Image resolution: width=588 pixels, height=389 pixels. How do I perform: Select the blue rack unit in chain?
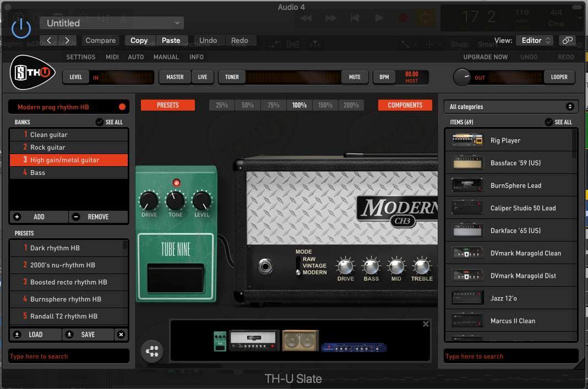[353, 347]
